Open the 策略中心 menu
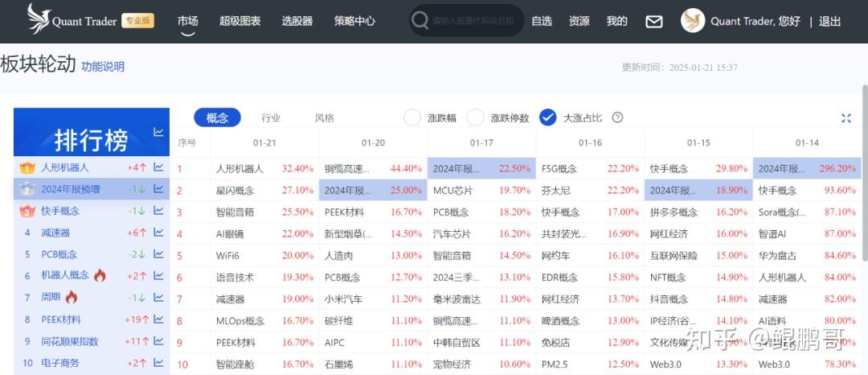Image resolution: width=868 pixels, height=375 pixels. pos(354,21)
